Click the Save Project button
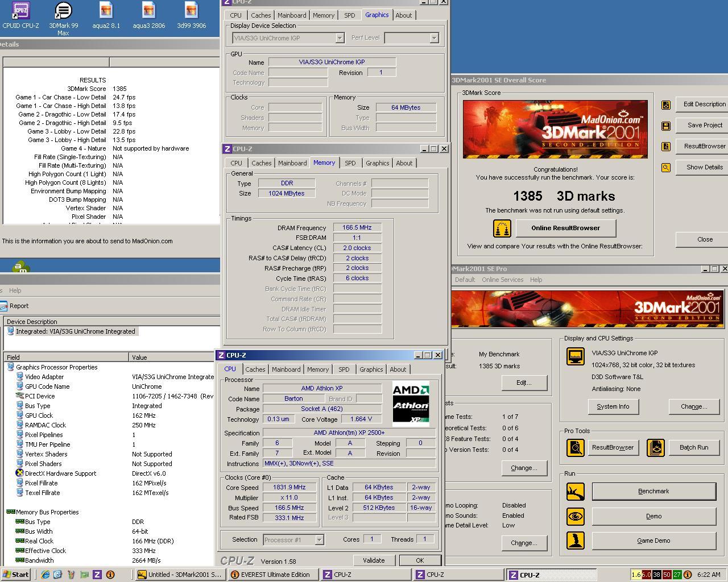The width and height of the screenshot is (728, 582). pos(705,125)
